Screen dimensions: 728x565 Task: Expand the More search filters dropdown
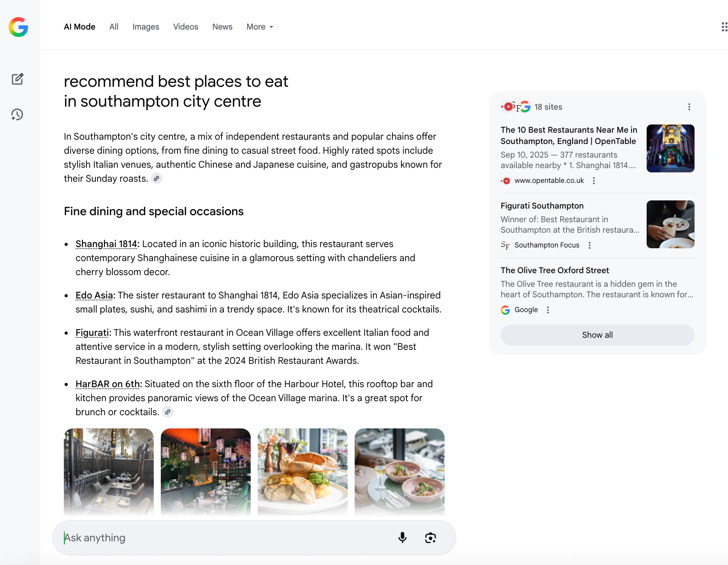pyautogui.click(x=260, y=27)
